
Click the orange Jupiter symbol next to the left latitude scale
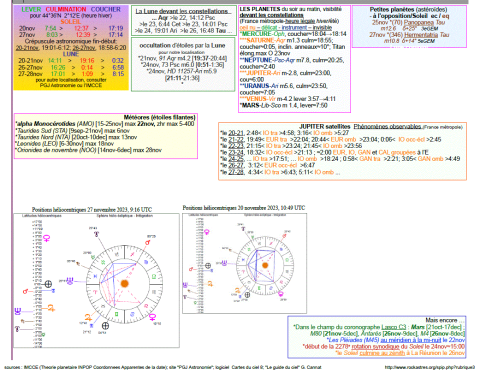click(x=51, y=308)
